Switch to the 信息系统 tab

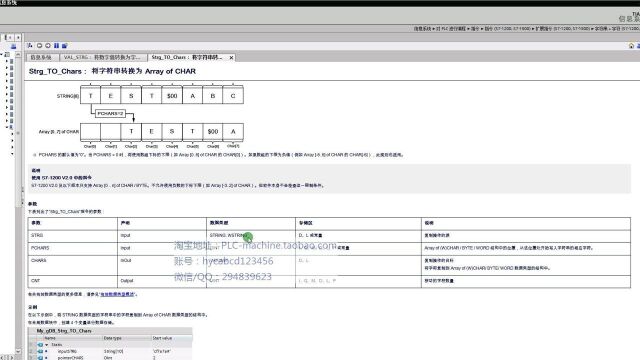coord(41,58)
